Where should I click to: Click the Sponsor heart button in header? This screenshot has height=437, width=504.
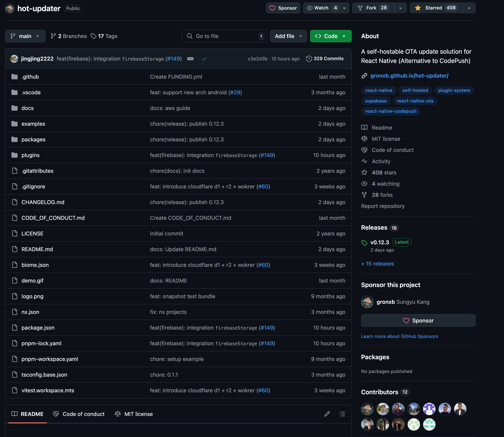(283, 8)
